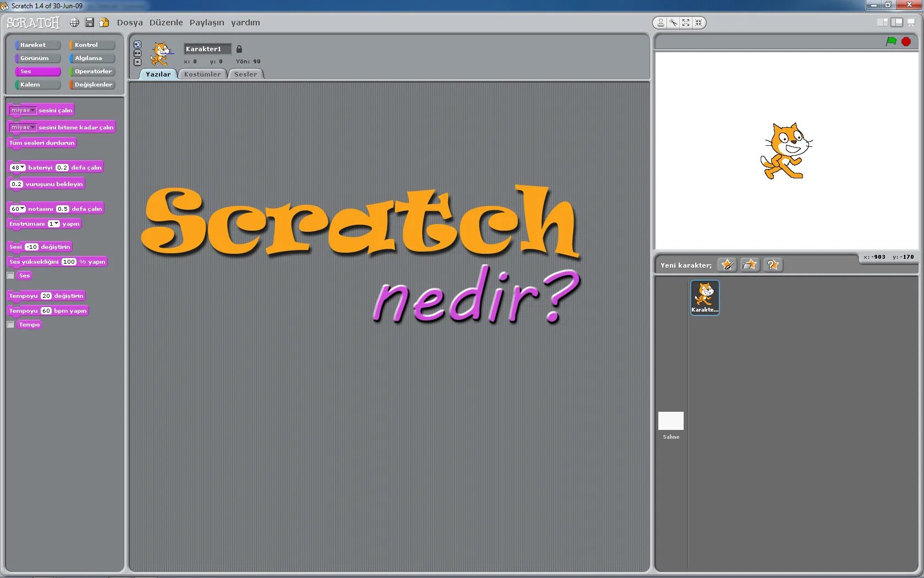
Task: Click the -10 value in 'Sesi değiştirin' block
Action: click(32, 247)
